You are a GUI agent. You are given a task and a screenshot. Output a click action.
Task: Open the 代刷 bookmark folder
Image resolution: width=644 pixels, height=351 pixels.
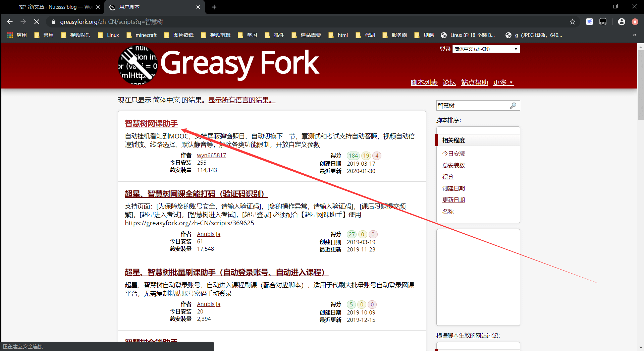tap(366, 35)
